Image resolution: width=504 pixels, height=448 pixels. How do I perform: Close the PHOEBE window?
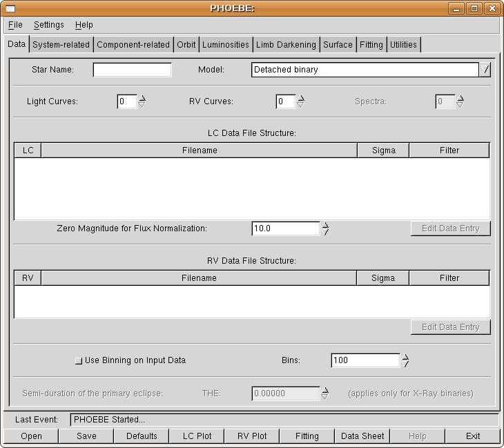pyautogui.click(x=492, y=8)
